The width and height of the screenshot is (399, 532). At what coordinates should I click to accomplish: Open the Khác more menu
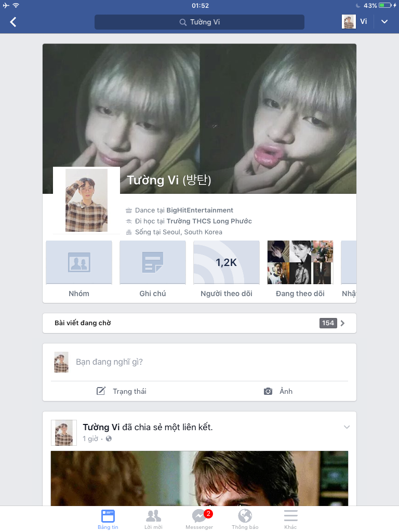click(290, 519)
